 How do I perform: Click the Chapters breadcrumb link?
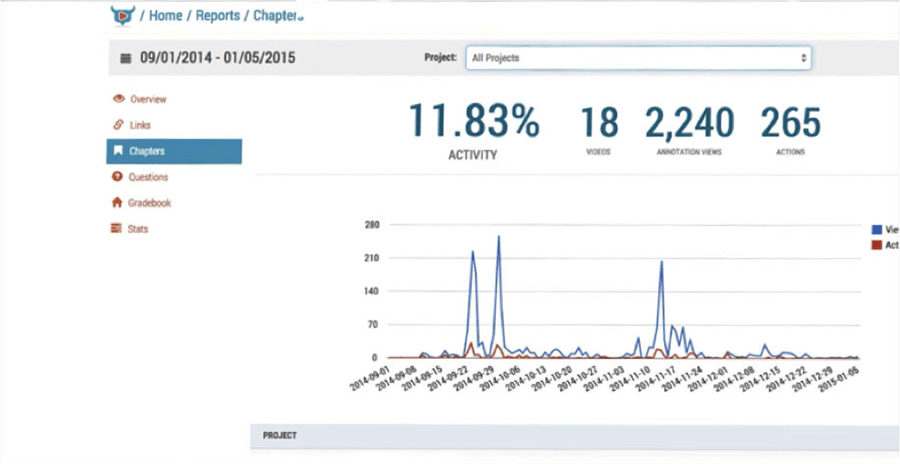point(278,16)
